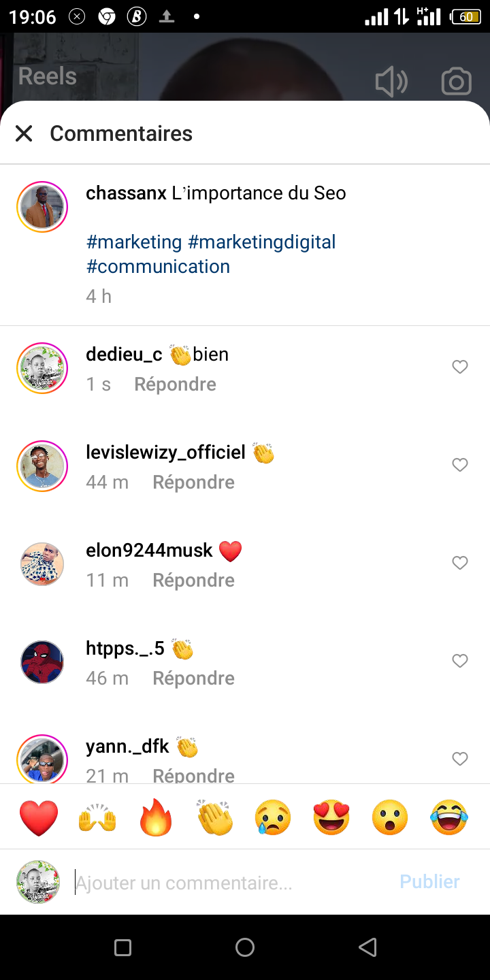Open the #marketingdigital hashtag
490x980 pixels.
261,242
